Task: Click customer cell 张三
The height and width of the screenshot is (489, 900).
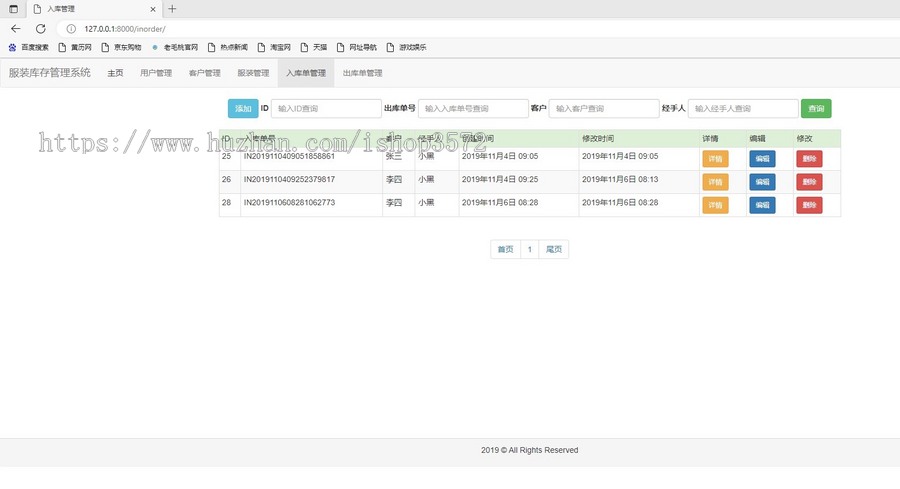Action: point(394,156)
